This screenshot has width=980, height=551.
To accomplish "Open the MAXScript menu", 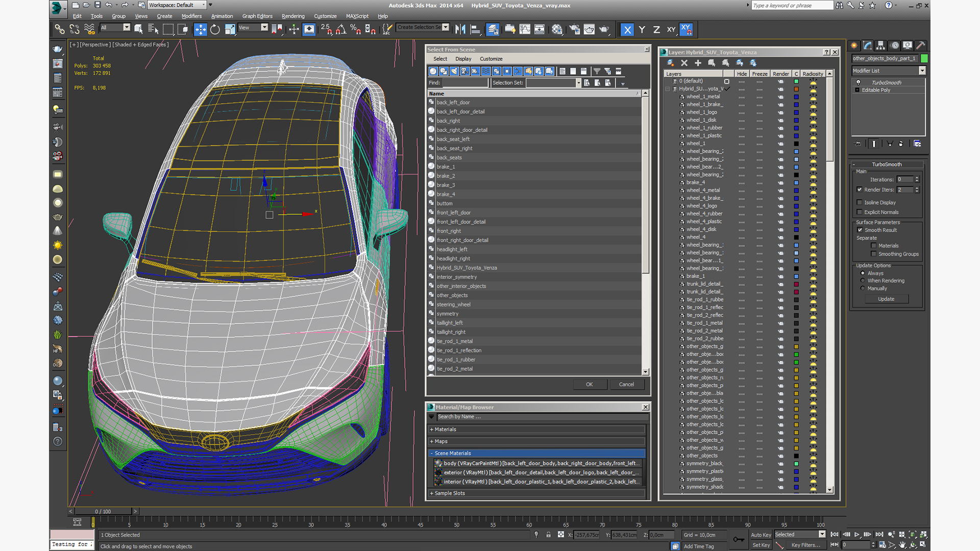I will [x=357, y=16].
